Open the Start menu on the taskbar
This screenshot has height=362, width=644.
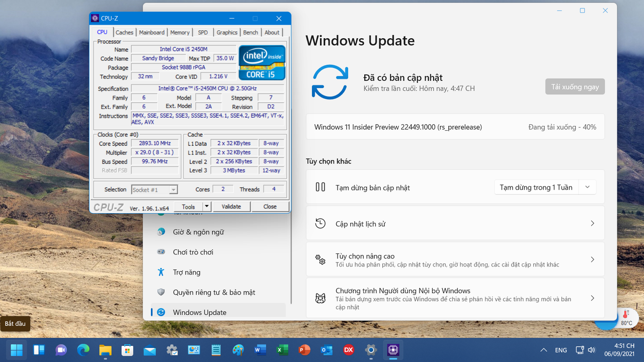pos(17,350)
